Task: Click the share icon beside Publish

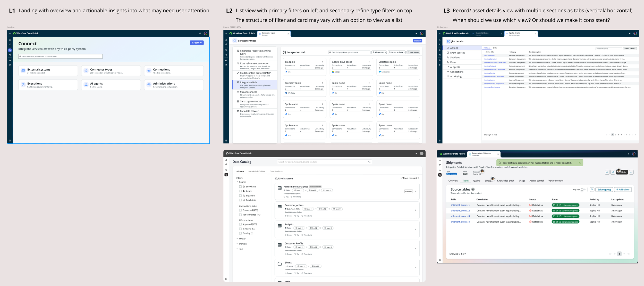Action: tap(613, 172)
